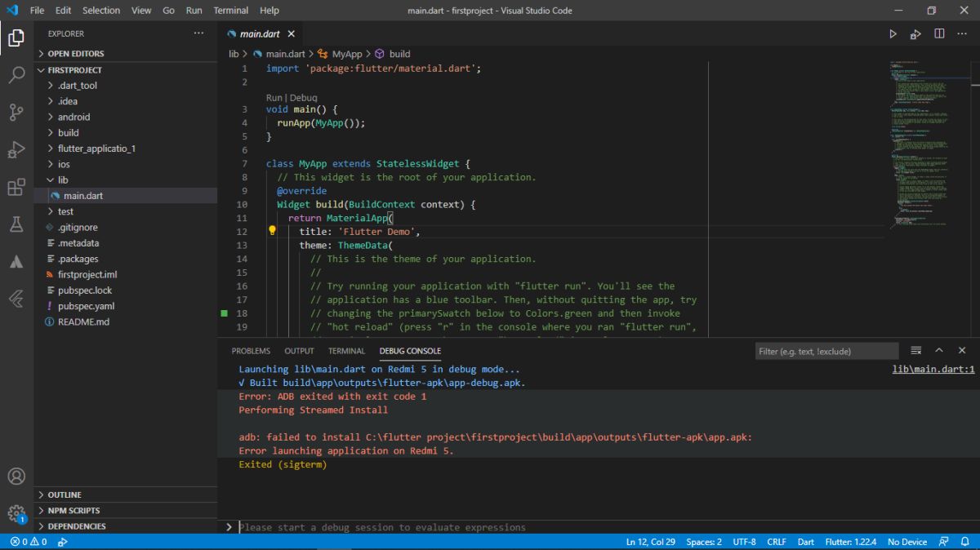Open the Help menu
Screen dimensions: 980x550
pyautogui.click(x=269, y=11)
